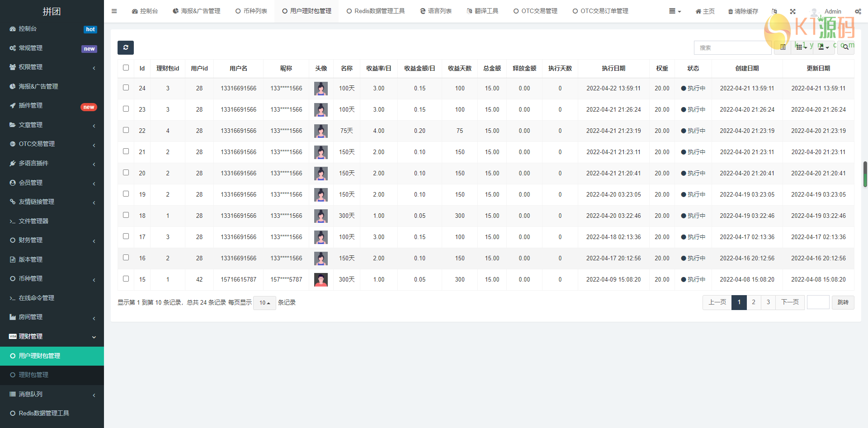Toggle the table card view icon
The image size is (868, 428).
pyautogui.click(x=783, y=47)
